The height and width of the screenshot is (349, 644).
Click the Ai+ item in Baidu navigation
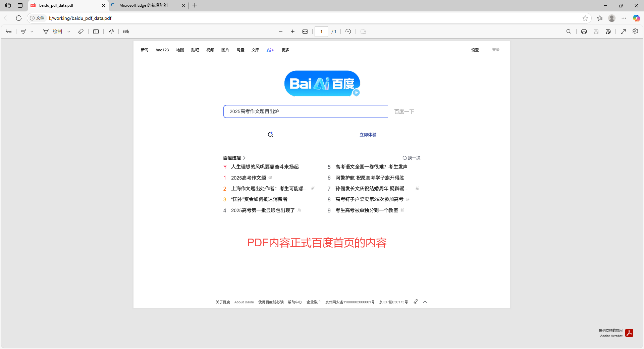[270, 50]
